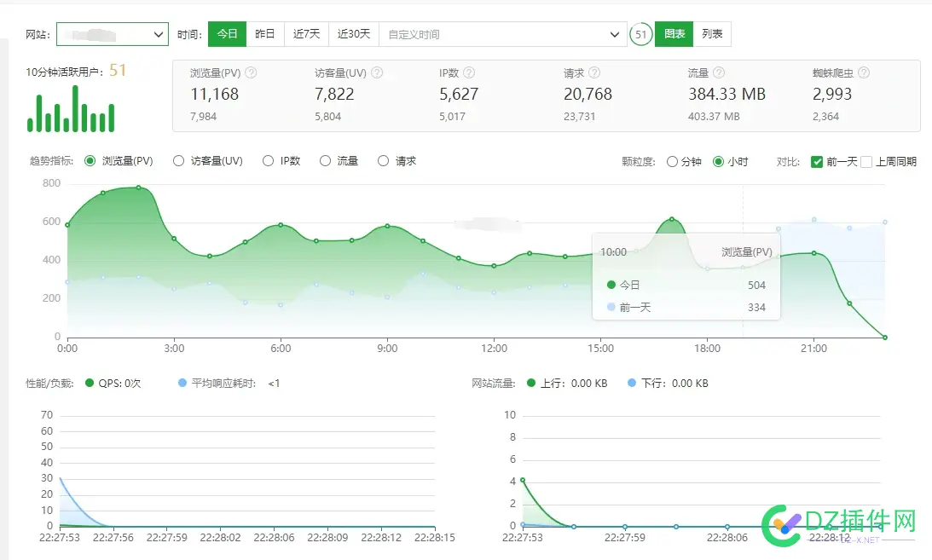
Task: Click 5,627 IP count value
Action: click(x=459, y=95)
